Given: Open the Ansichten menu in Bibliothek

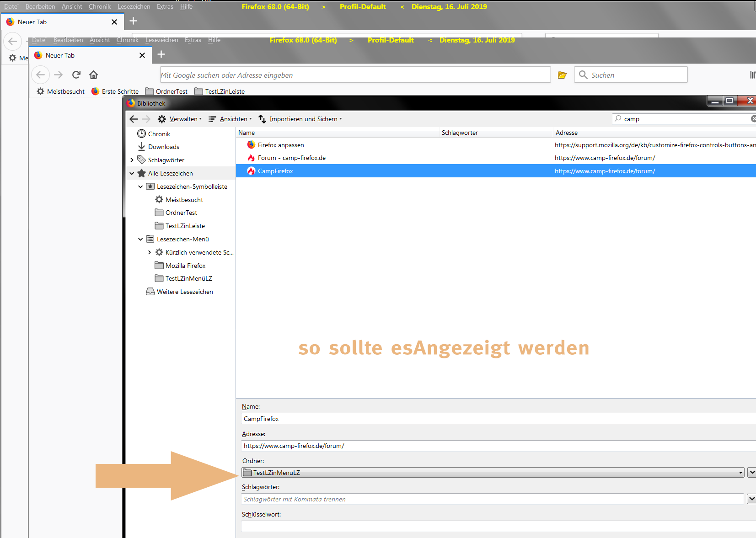Looking at the screenshot, I should [x=230, y=119].
